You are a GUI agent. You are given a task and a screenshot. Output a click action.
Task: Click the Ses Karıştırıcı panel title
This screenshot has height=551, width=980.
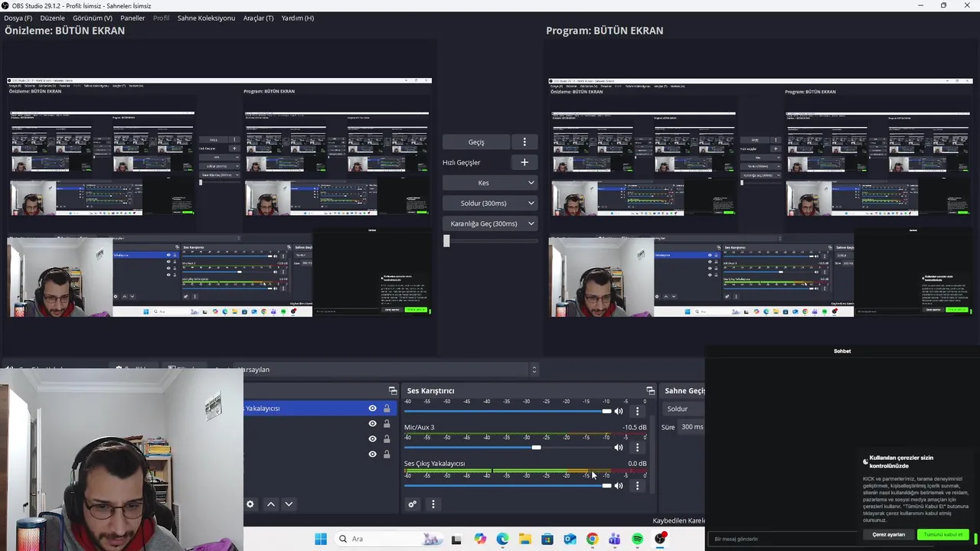click(x=430, y=391)
